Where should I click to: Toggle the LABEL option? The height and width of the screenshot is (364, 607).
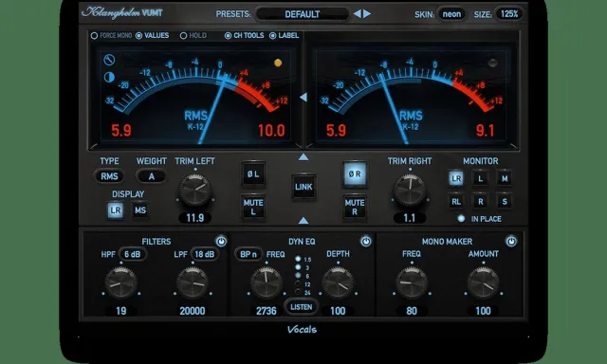285,36
